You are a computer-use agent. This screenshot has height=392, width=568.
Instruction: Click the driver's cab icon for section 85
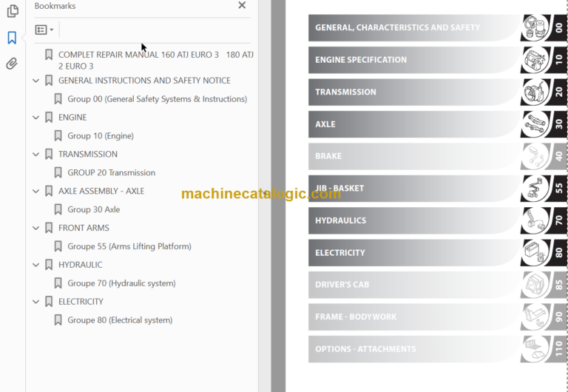click(x=535, y=285)
